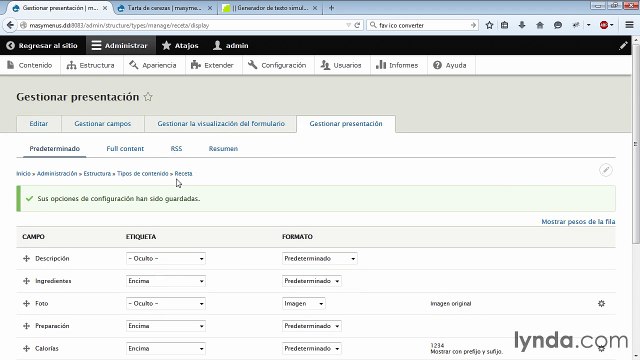Click the round pencil contextual edit icon
The width and height of the screenshot is (640, 360).
point(606,170)
